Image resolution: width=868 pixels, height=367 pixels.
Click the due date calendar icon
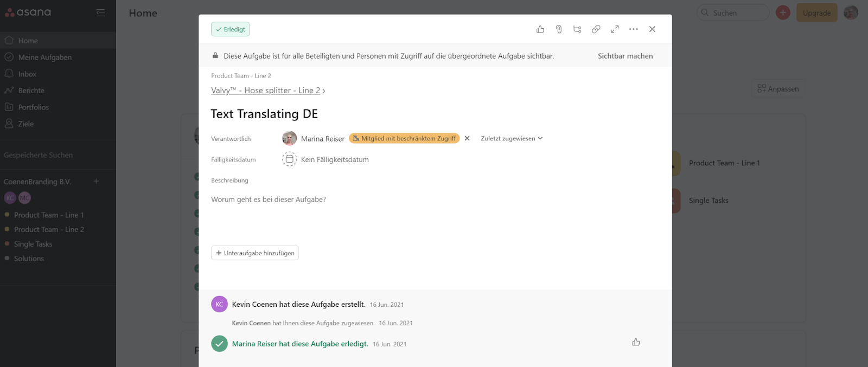click(289, 159)
